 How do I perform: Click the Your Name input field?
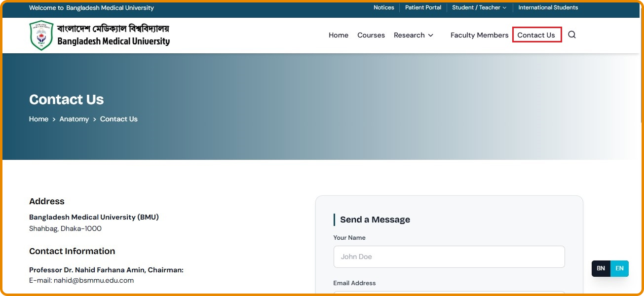[x=449, y=257]
